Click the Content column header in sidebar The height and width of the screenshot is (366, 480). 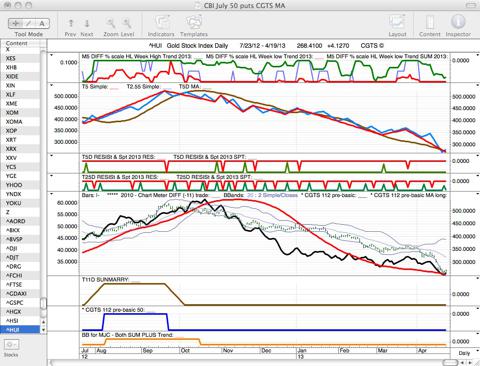pyautogui.click(x=21, y=43)
